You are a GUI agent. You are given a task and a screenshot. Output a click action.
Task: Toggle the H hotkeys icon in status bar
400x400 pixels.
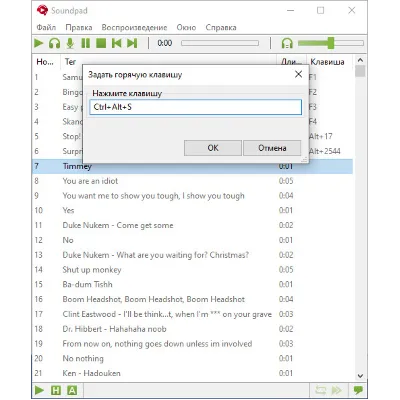[56, 390]
